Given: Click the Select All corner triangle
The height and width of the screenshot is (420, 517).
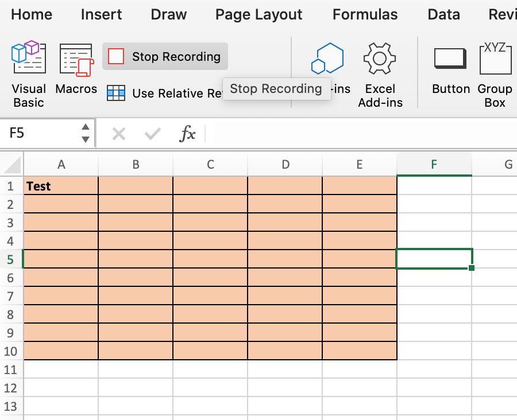Looking at the screenshot, I should tap(12, 165).
